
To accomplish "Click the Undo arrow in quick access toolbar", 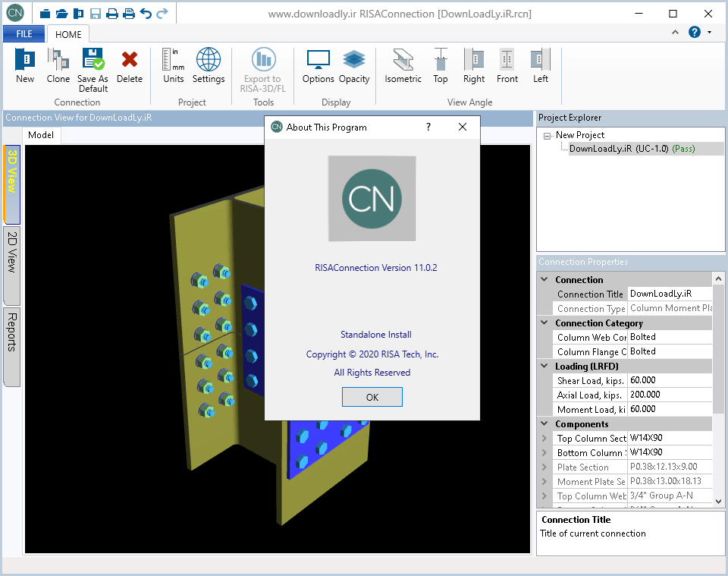I will coord(146,13).
